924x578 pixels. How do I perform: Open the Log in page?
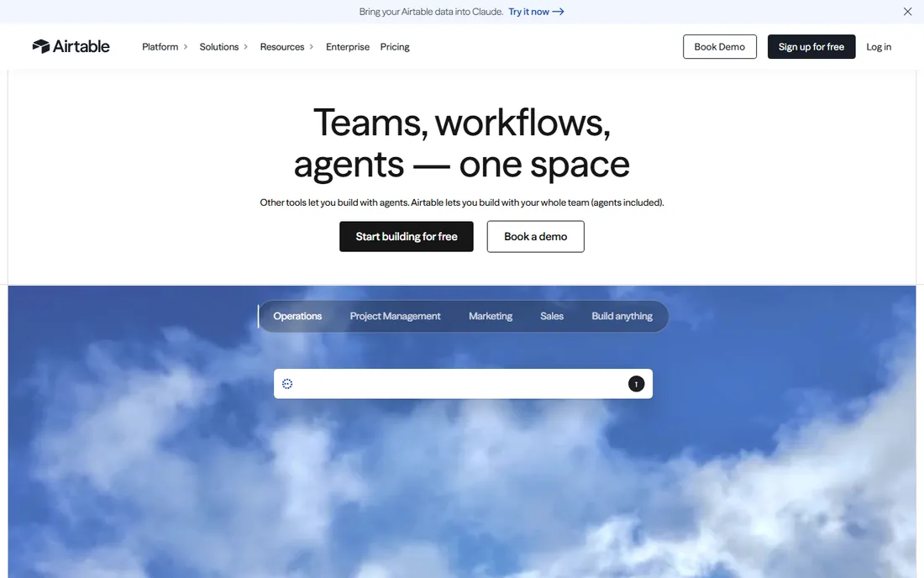pyautogui.click(x=879, y=47)
